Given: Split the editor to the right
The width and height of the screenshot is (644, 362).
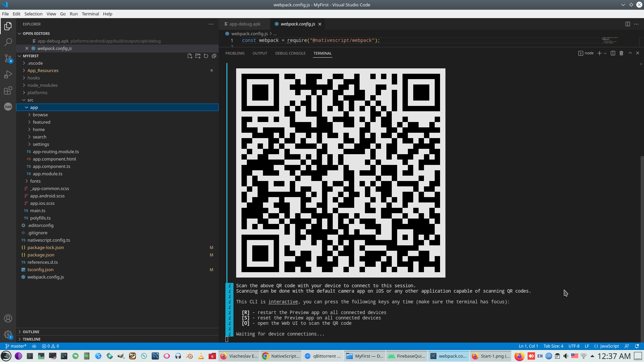Looking at the screenshot, I should 628,24.
